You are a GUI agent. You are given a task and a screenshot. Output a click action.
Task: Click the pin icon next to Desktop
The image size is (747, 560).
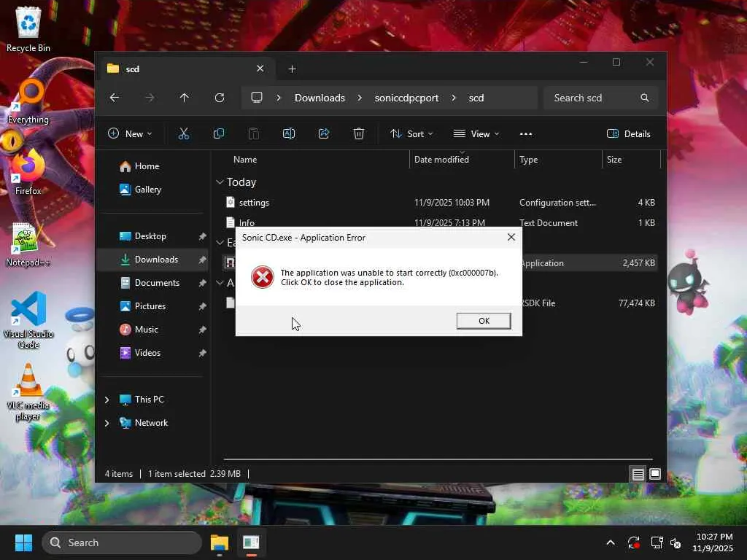(x=203, y=236)
